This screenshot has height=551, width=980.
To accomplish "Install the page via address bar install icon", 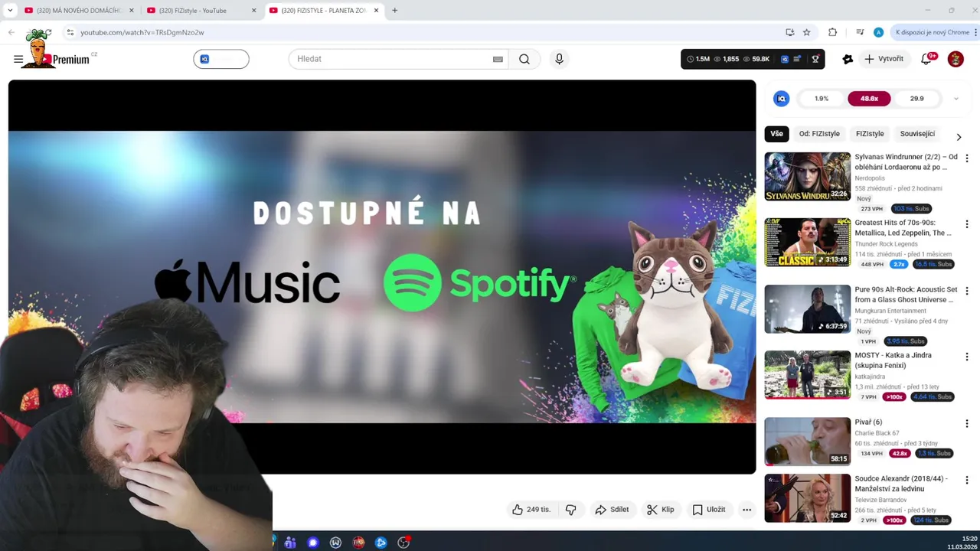I will point(789,32).
